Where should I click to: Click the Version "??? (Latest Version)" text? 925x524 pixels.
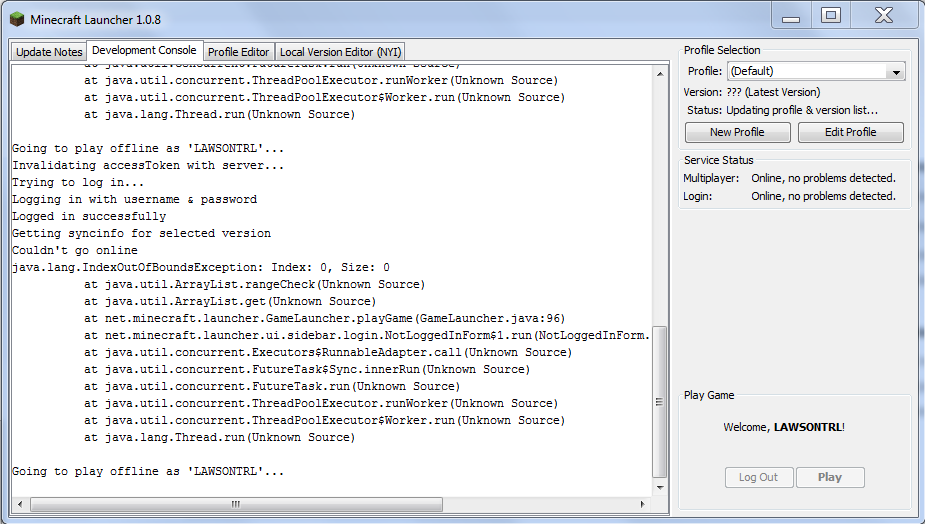click(x=773, y=93)
